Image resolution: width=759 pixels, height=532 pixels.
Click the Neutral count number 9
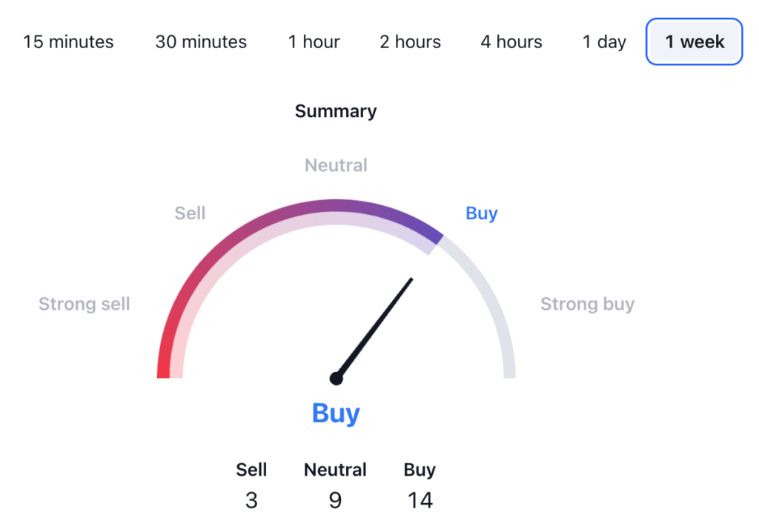pos(335,501)
